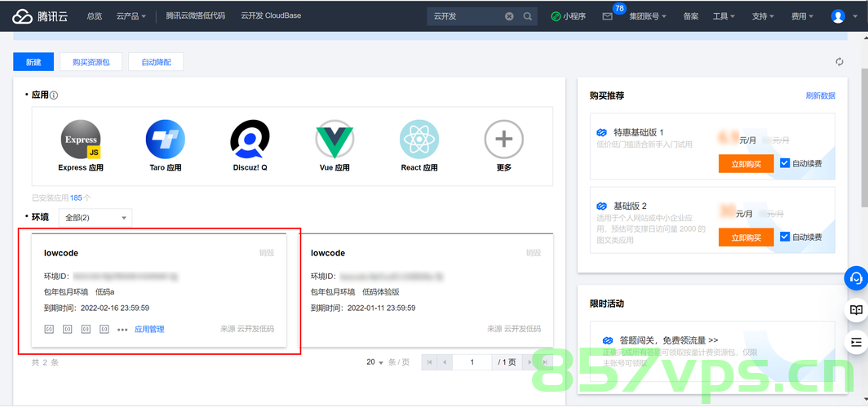Image resolution: width=868 pixels, height=408 pixels.
Task: Open the 答题闯关,免费领流量 promotion
Action: (x=669, y=340)
